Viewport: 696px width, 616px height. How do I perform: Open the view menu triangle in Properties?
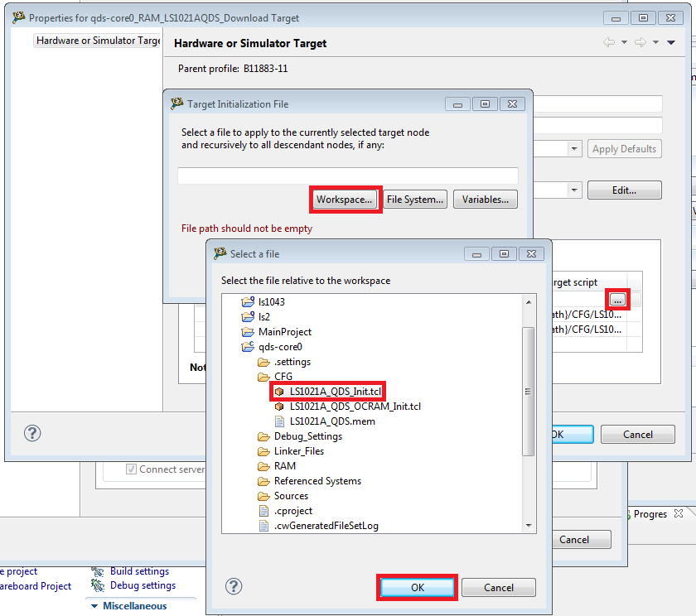pos(671,42)
